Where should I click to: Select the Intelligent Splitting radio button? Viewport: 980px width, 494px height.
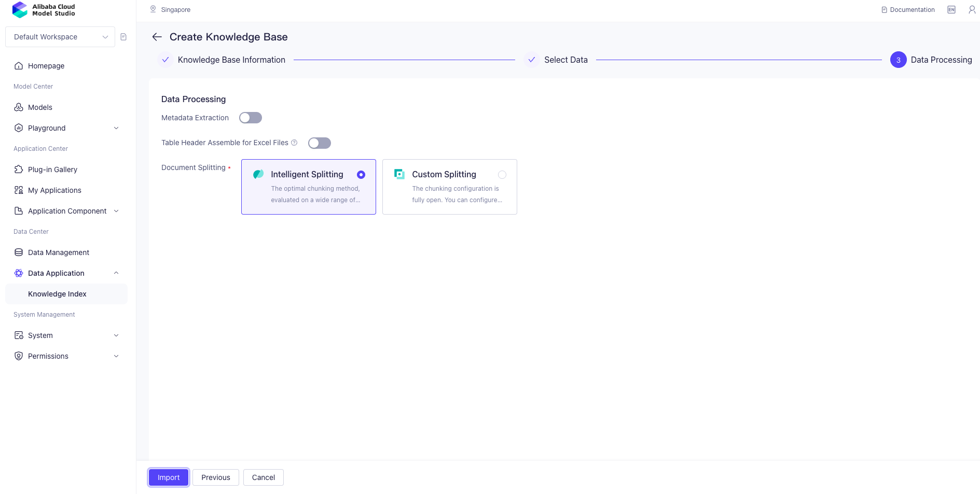click(361, 175)
